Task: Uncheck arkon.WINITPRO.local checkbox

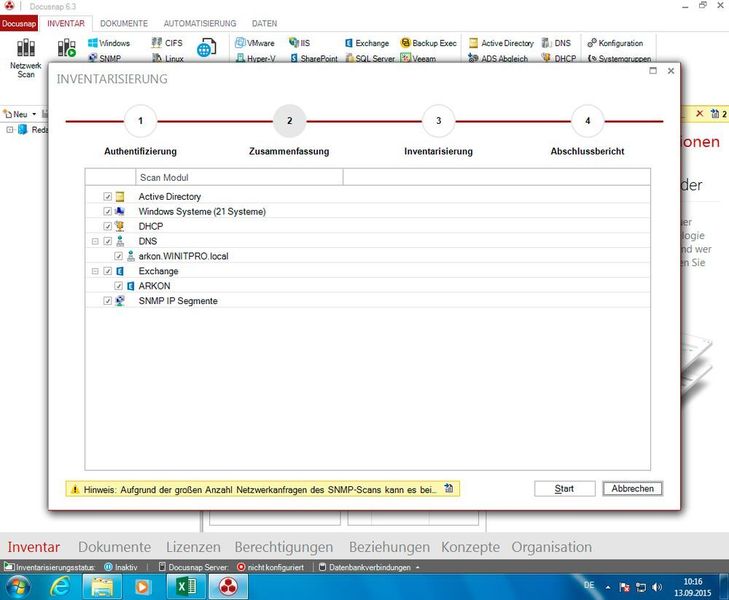Action: coord(119,256)
